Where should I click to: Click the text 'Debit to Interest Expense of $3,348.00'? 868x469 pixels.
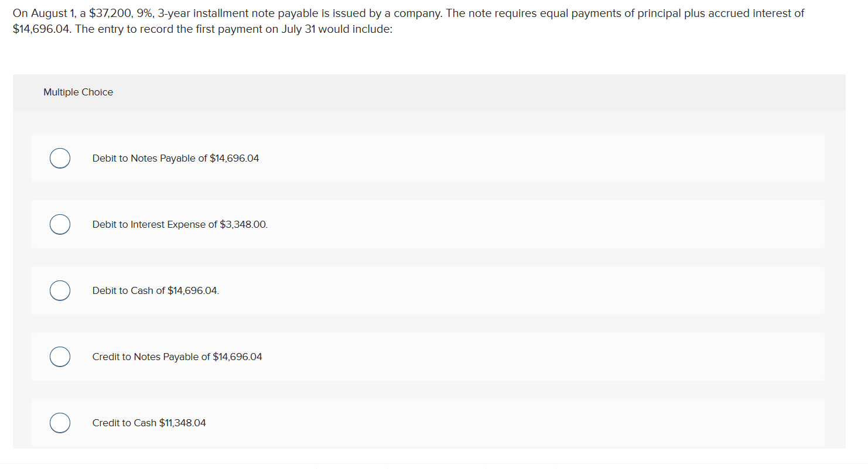coord(180,224)
